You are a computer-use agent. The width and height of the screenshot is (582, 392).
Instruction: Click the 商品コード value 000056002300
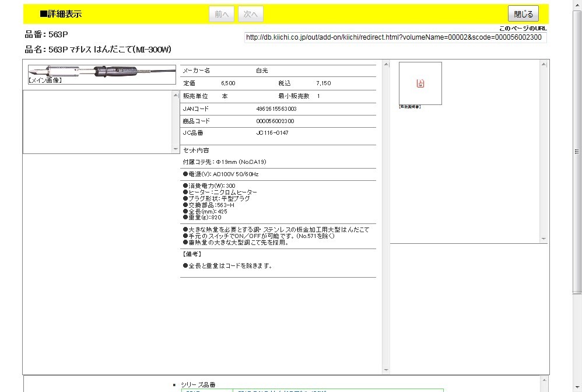pos(275,121)
